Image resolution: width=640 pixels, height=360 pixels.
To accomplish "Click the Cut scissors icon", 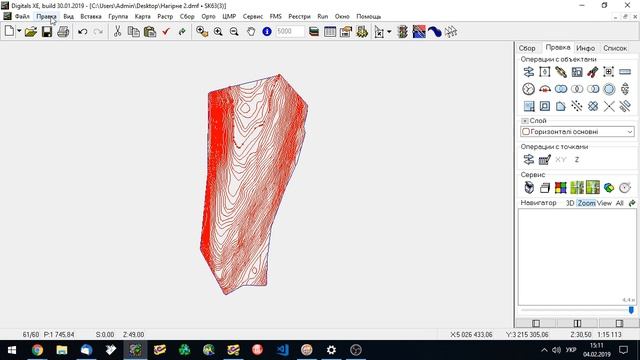I will [118, 31].
